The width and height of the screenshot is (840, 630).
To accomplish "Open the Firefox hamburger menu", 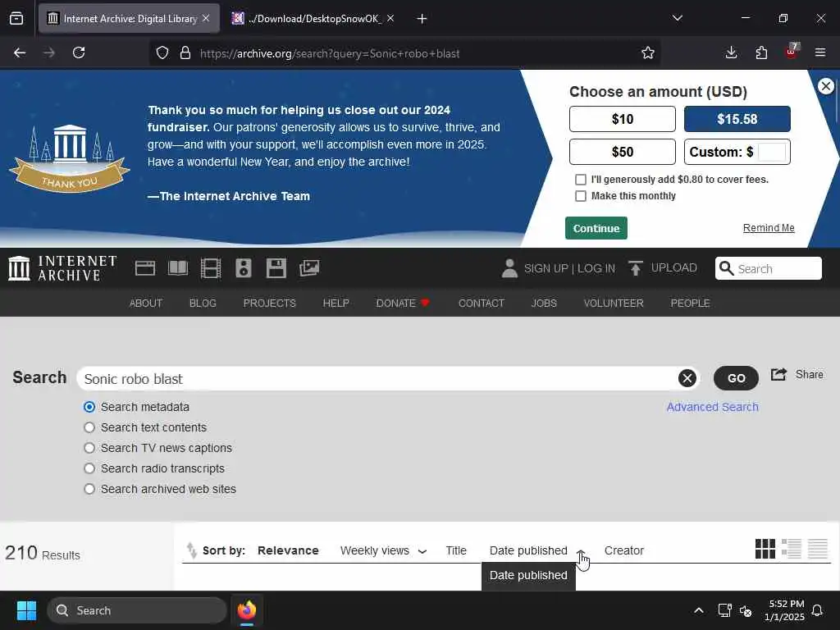I will tap(820, 52).
